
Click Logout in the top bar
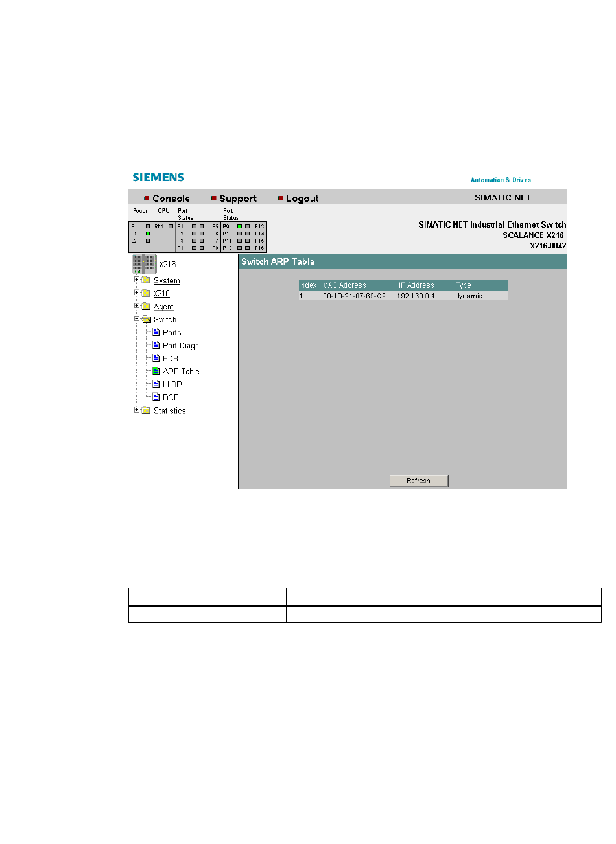click(x=302, y=199)
